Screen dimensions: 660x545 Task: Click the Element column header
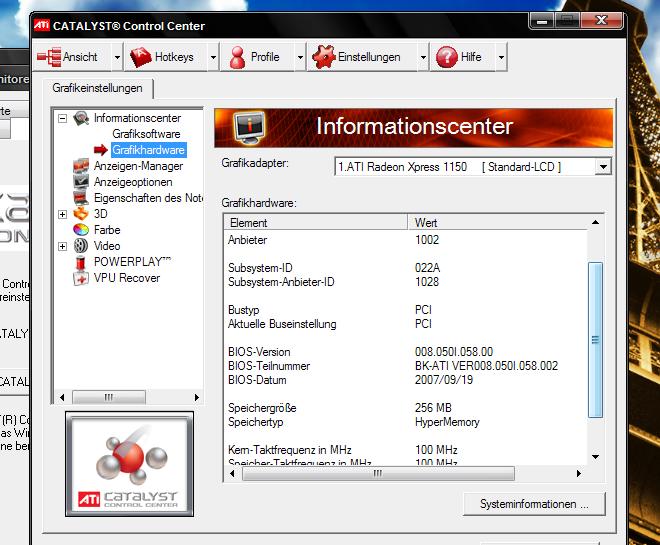316,222
